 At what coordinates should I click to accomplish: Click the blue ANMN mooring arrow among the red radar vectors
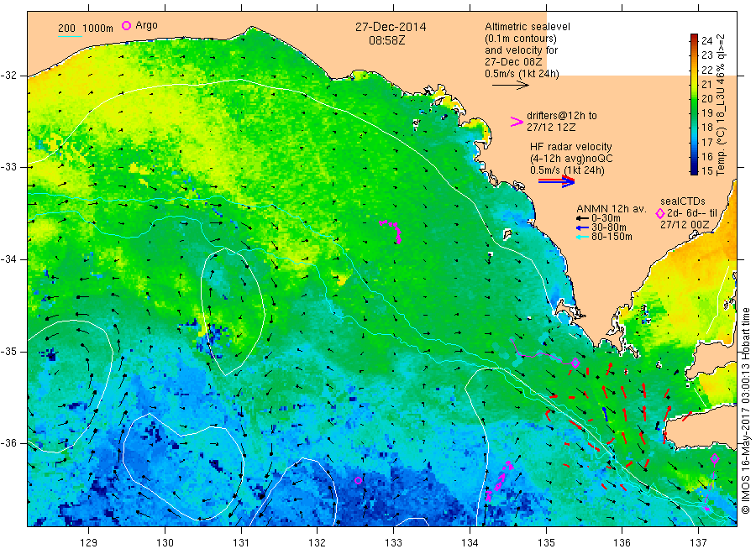605,415
